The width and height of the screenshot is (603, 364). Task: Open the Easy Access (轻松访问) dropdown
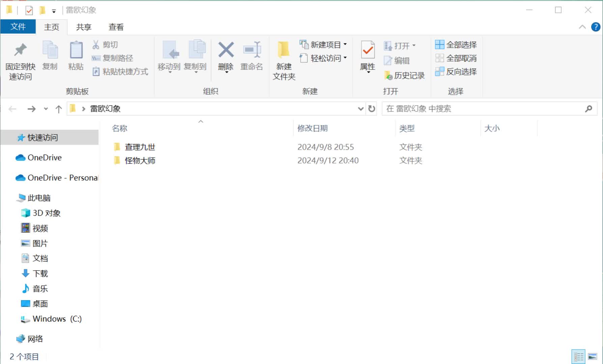[323, 58]
